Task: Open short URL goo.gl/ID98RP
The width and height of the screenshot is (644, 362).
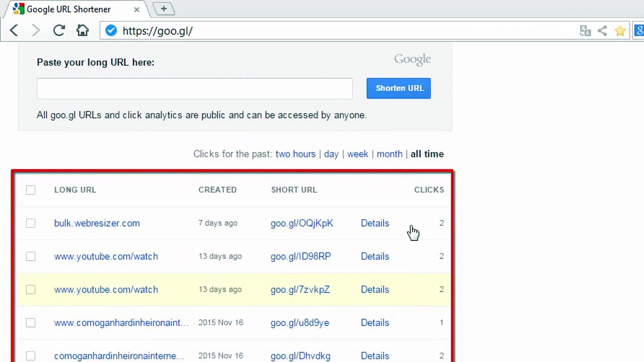Action: pos(301,256)
